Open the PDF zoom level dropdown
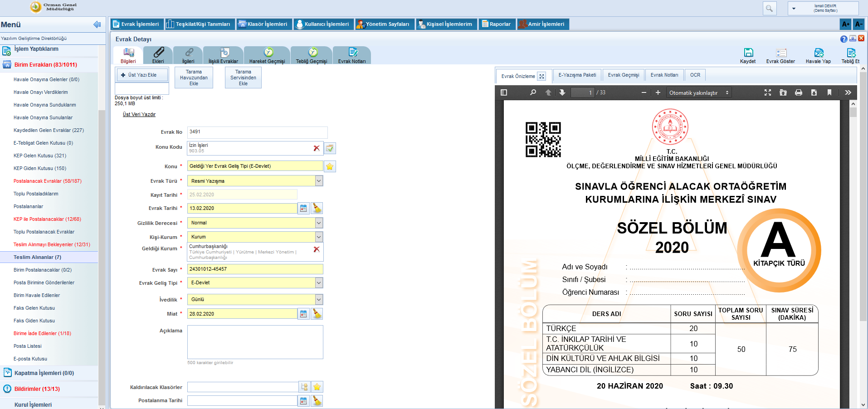The width and height of the screenshot is (868, 409). click(699, 93)
